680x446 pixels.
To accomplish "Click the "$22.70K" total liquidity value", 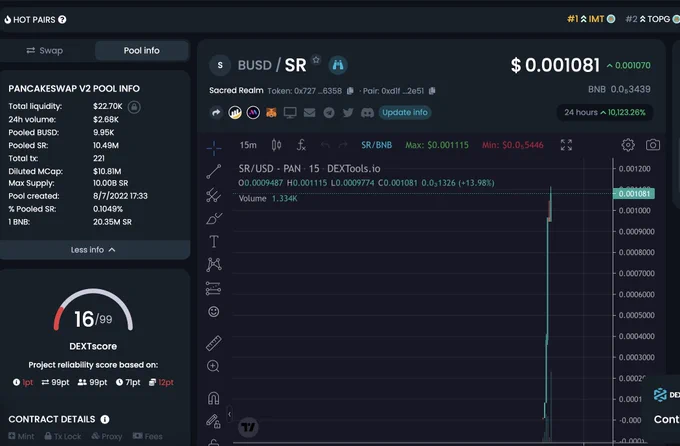I will pyautogui.click(x=108, y=106).
